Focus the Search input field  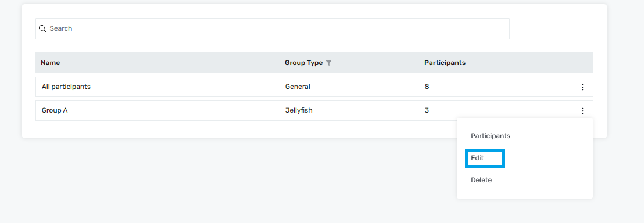click(272, 29)
